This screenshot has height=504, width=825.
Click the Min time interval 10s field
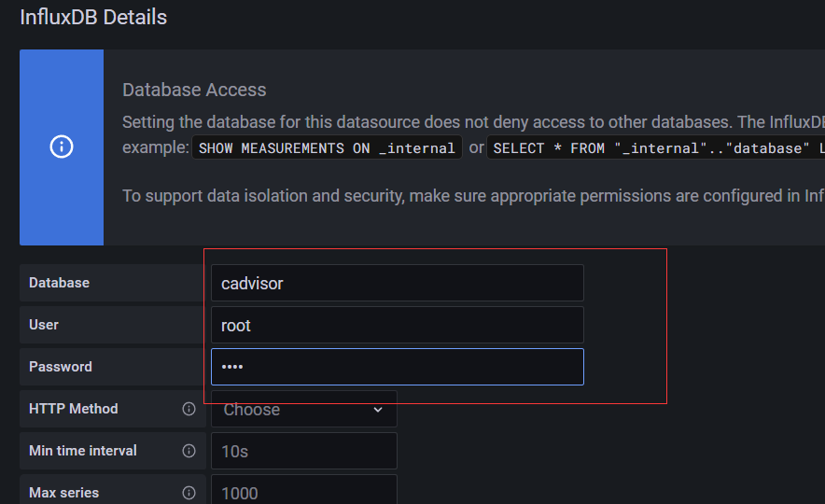pos(304,451)
